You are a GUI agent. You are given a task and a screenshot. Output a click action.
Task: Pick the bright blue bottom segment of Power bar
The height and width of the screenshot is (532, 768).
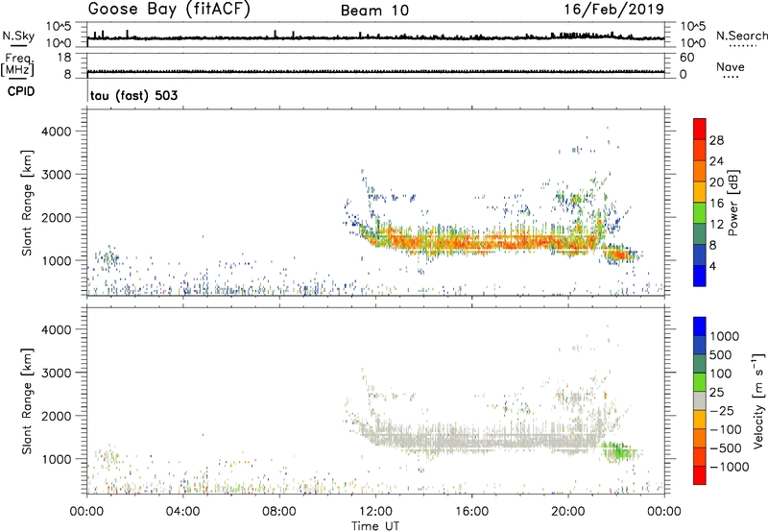(700, 276)
